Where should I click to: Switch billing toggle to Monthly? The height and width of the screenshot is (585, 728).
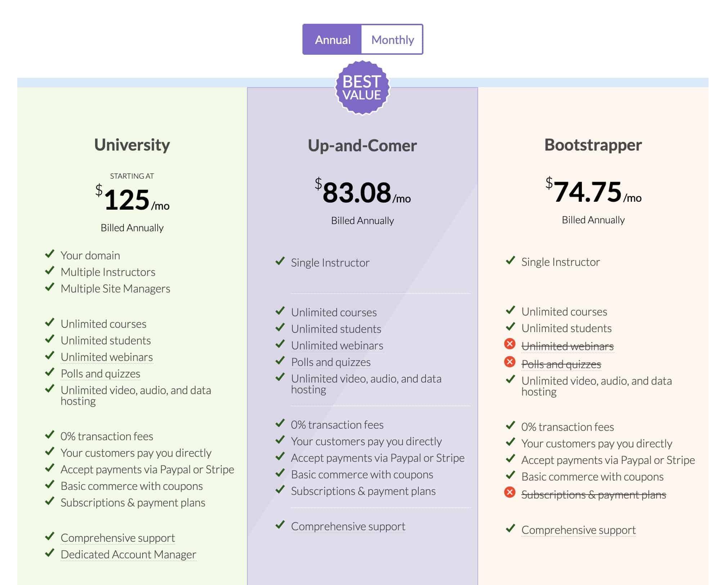pyautogui.click(x=392, y=40)
